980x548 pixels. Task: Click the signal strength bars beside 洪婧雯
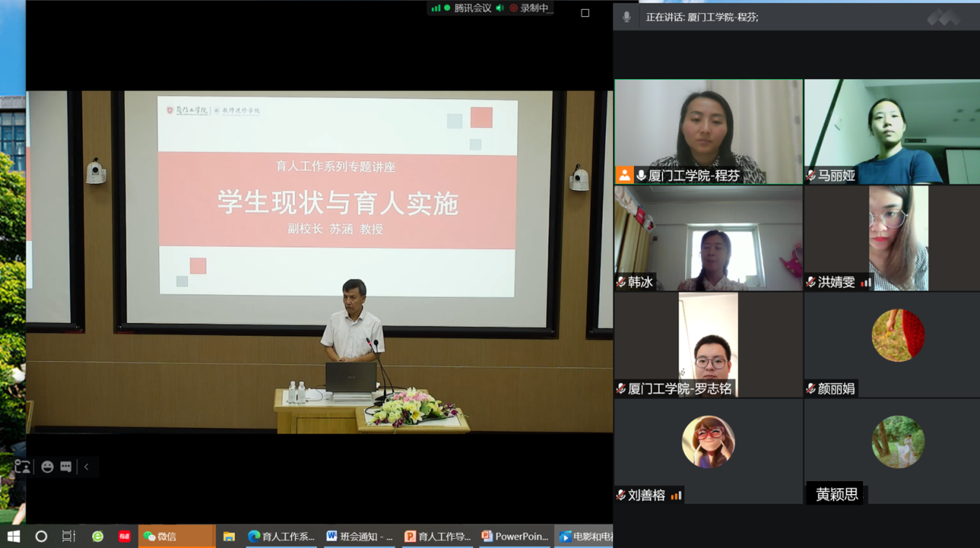point(865,282)
